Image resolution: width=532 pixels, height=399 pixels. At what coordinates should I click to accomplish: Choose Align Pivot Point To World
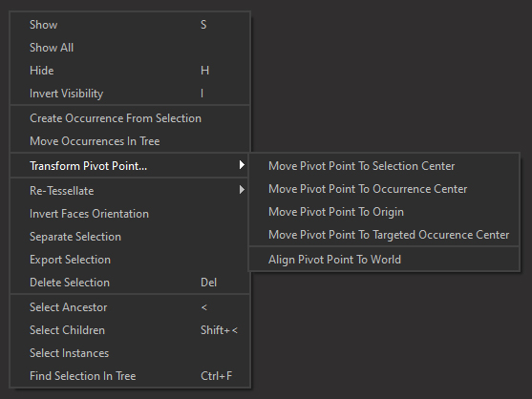tap(384, 260)
